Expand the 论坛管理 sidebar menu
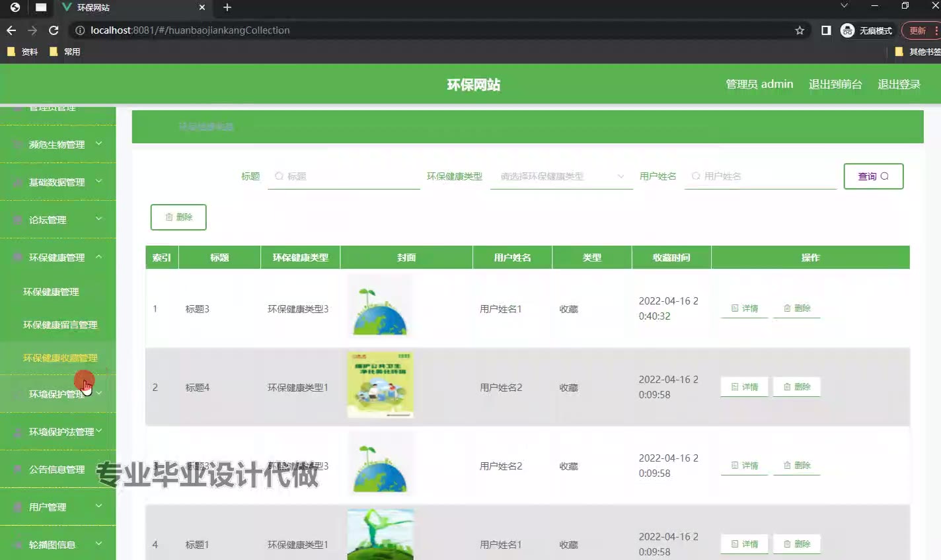Viewport: 941px width, 560px height. (x=58, y=219)
